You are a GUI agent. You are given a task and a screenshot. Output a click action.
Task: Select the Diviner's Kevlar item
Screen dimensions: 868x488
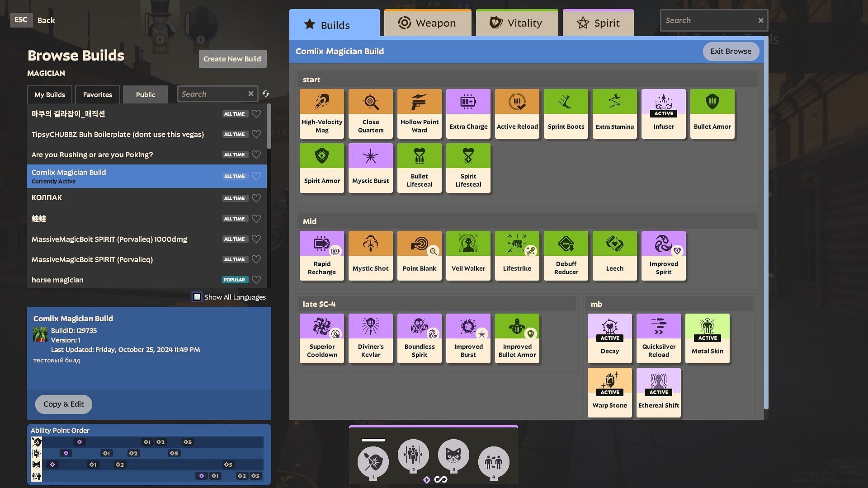coord(370,338)
